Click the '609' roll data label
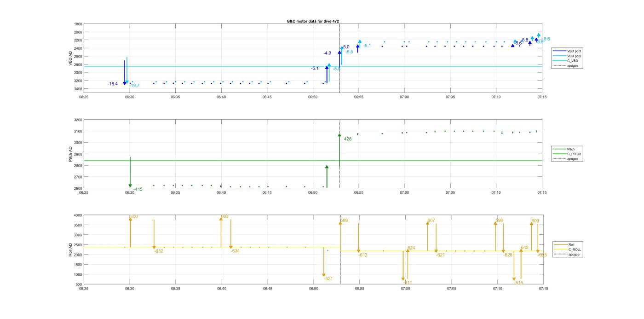The image size is (644, 319). [535, 221]
